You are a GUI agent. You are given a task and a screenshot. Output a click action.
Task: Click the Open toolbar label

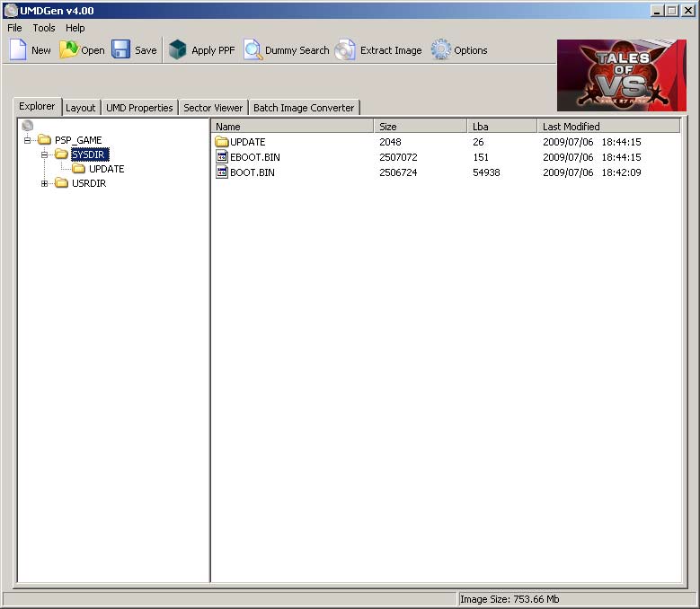pos(93,50)
